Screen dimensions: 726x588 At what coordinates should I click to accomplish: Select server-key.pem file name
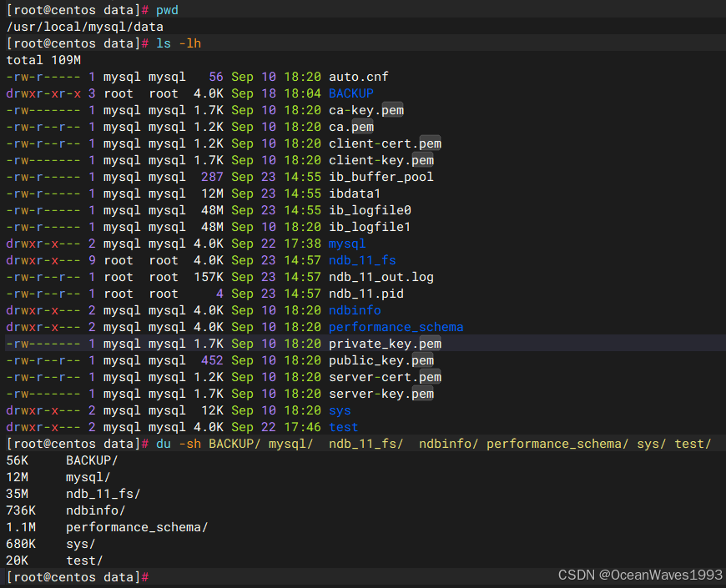(381, 393)
